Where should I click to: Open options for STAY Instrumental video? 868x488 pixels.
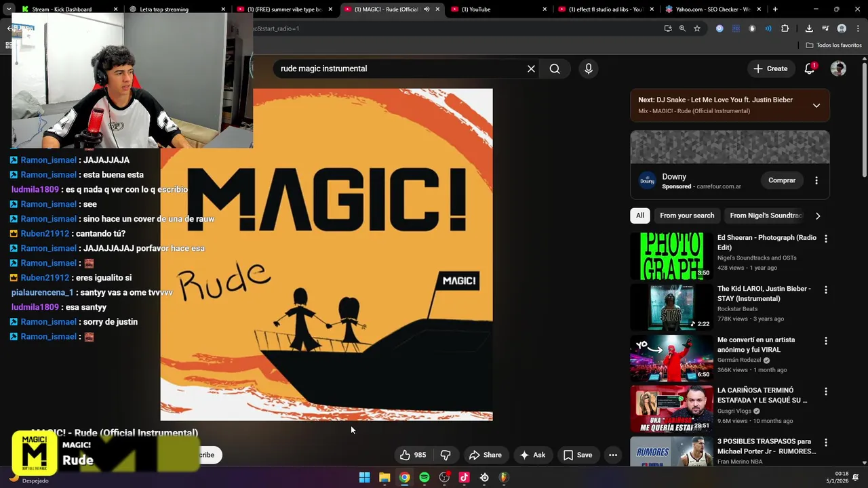[x=826, y=289]
